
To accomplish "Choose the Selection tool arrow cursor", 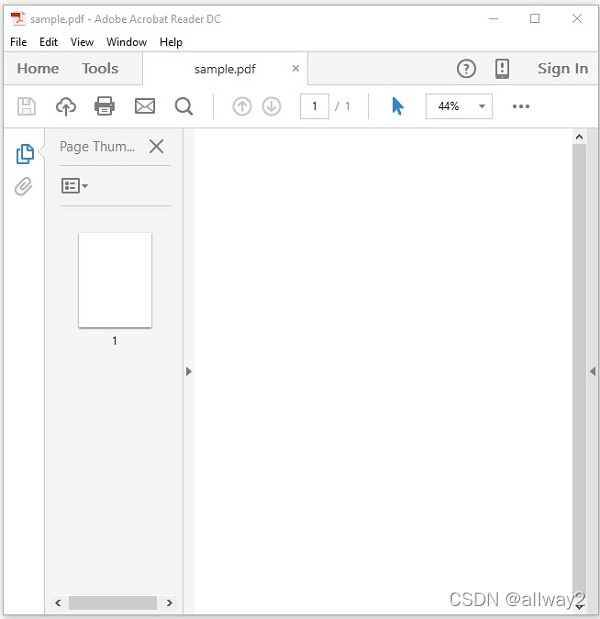I will click(398, 106).
